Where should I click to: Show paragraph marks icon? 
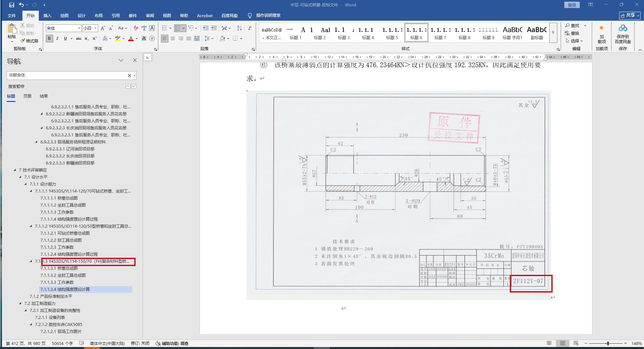250,28
